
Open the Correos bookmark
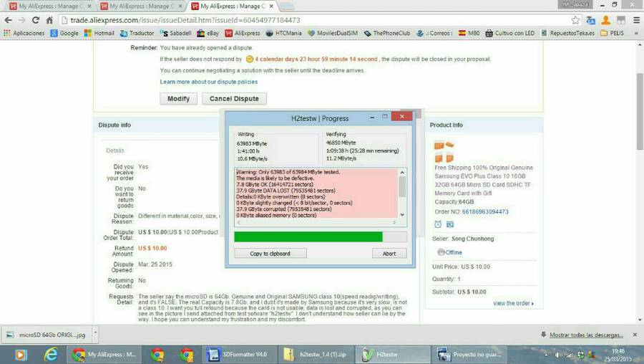[x=434, y=33]
